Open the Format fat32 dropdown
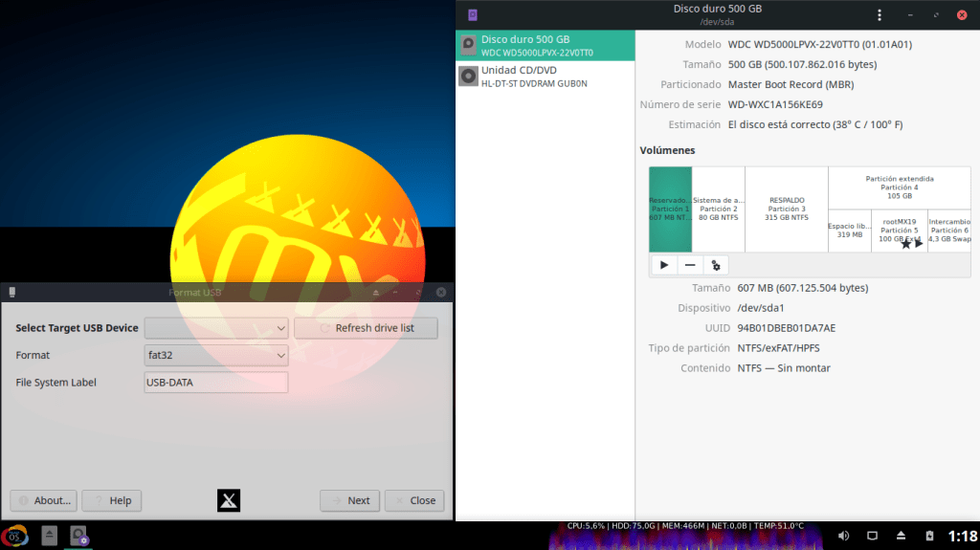 (x=215, y=355)
